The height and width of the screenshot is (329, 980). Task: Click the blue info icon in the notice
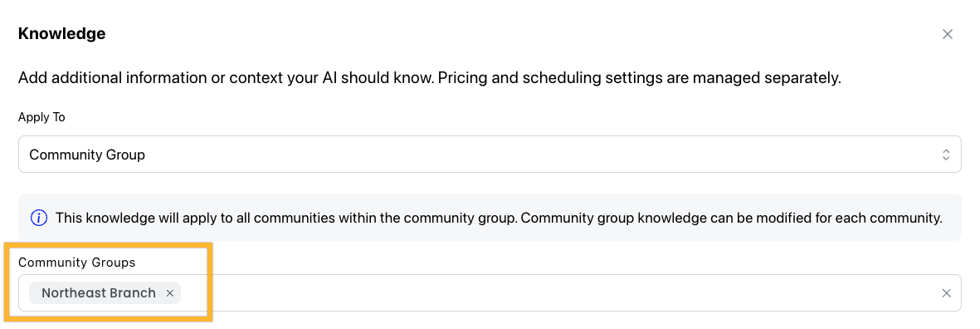click(x=39, y=218)
